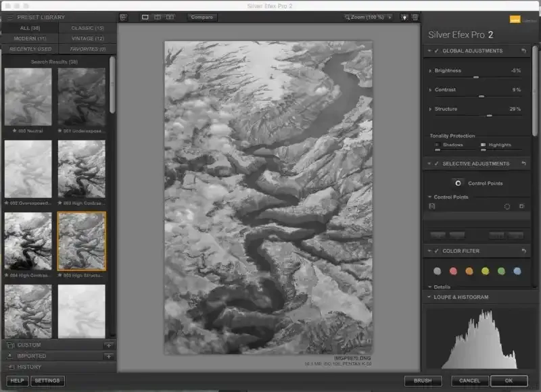This screenshot has width=541, height=392.
Task: Pick the red color filter swatch
Action: click(x=453, y=271)
